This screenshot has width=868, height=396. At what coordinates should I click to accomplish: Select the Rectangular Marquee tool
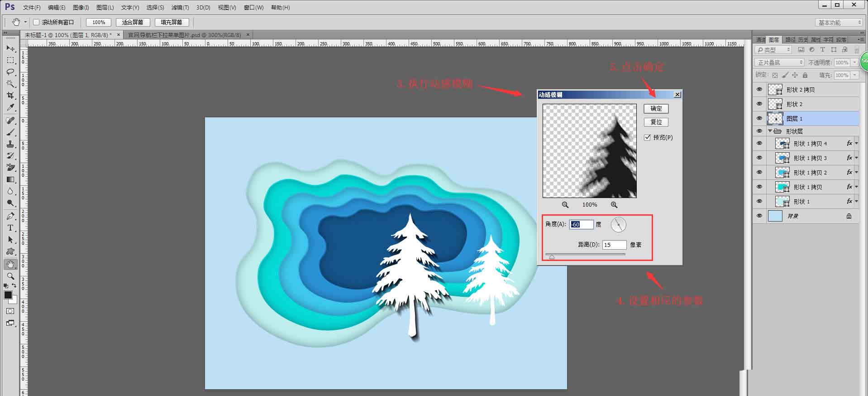click(10, 60)
